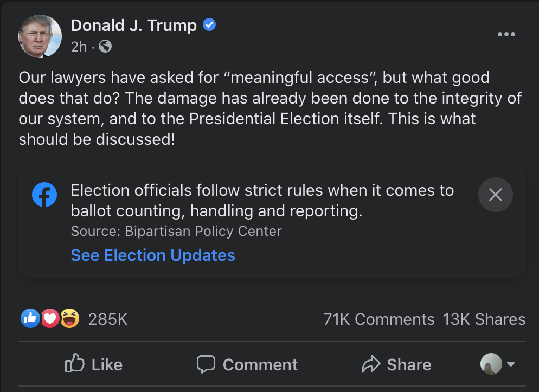Click the profile picture thumbnail
539x392 pixels.
click(x=40, y=36)
